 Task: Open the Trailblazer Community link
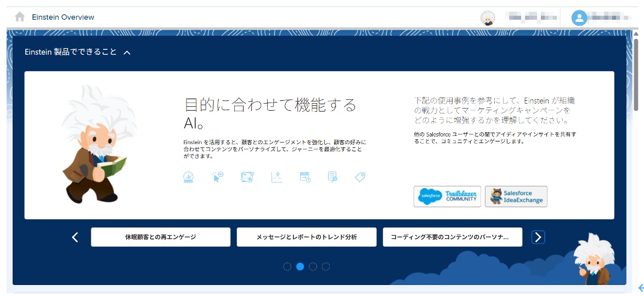point(447,196)
